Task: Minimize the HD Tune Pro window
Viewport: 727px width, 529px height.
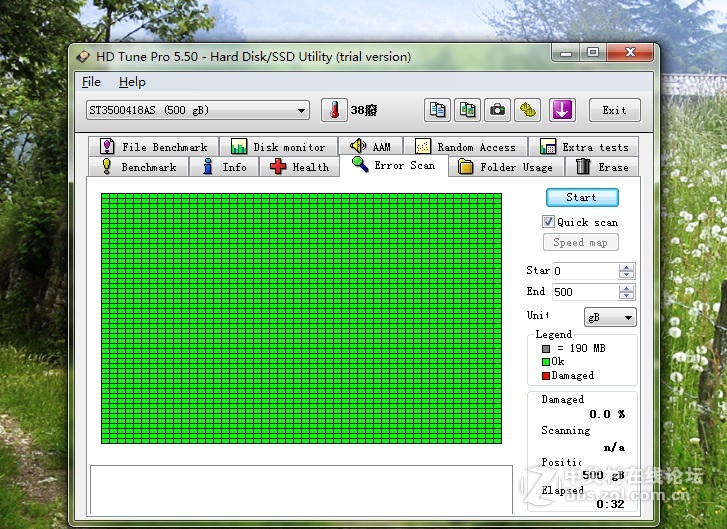Action: pyautogui.click(x=566, y=53)
